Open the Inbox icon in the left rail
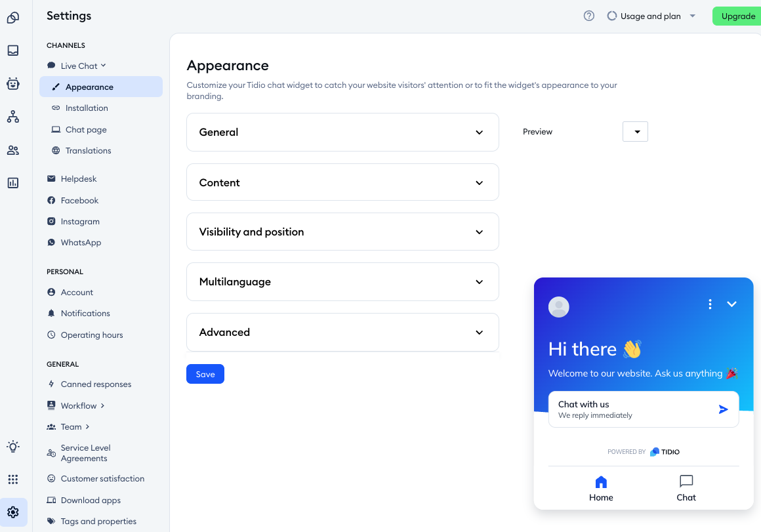761x532 pixels. pyautogui.click(x=14, y=51)
